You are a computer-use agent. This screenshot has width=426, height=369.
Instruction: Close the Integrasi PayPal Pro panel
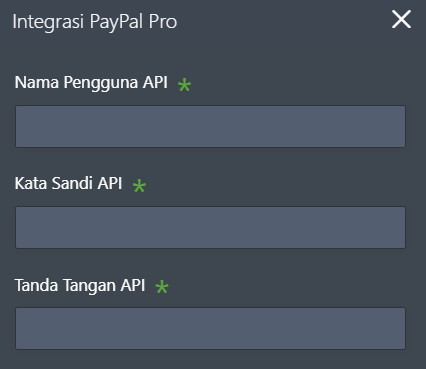click(x=401, y=19)
